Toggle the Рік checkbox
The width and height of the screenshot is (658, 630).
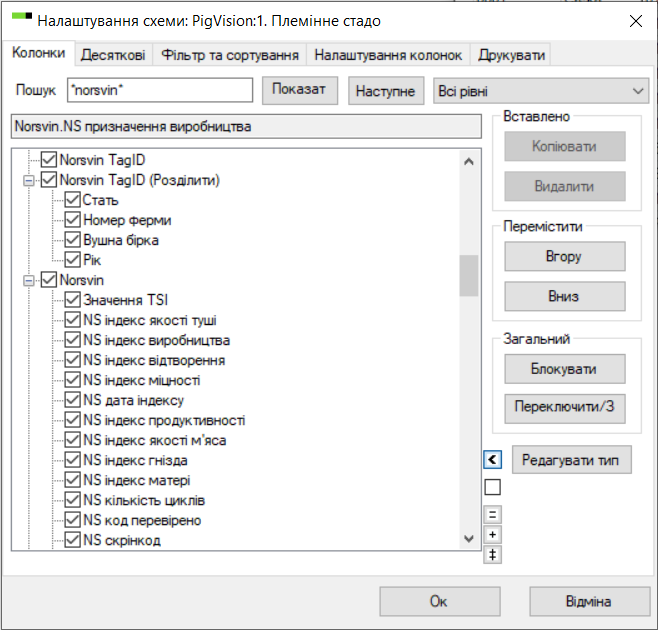pos(72,260)
